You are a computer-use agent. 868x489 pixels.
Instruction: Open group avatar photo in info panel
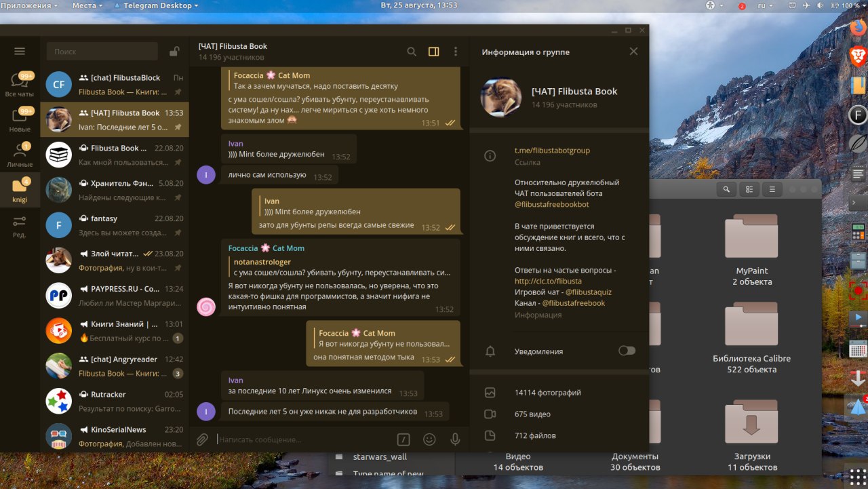tap(500, 98)
